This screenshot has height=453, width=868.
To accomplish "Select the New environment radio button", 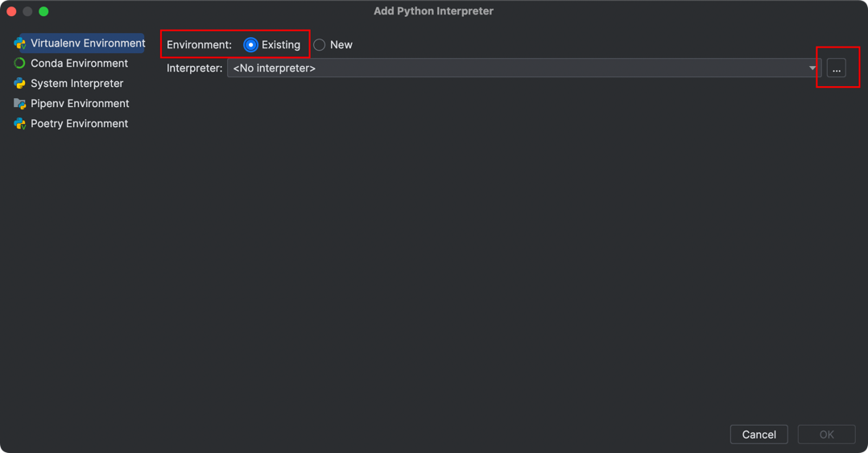I will click(x=320, y=45).
